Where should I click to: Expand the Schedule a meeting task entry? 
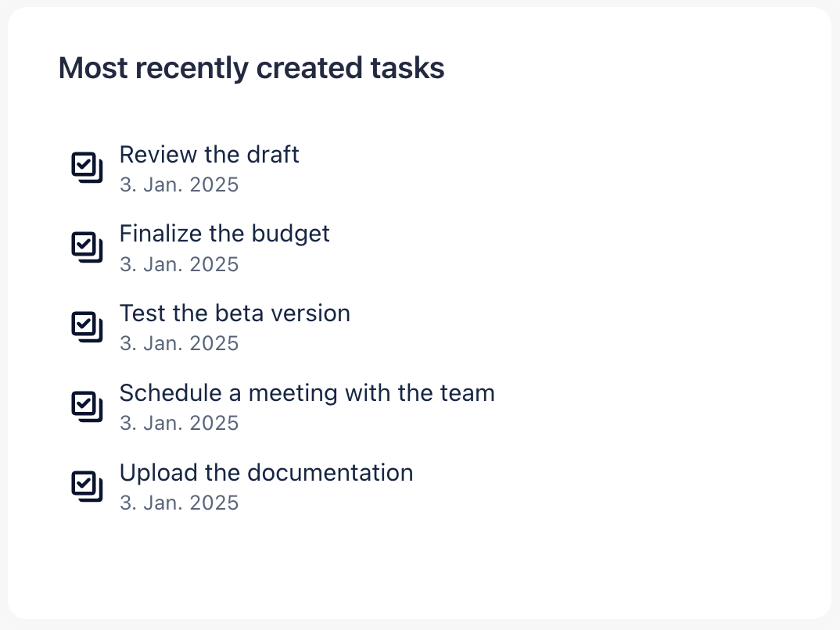(307, 392)
